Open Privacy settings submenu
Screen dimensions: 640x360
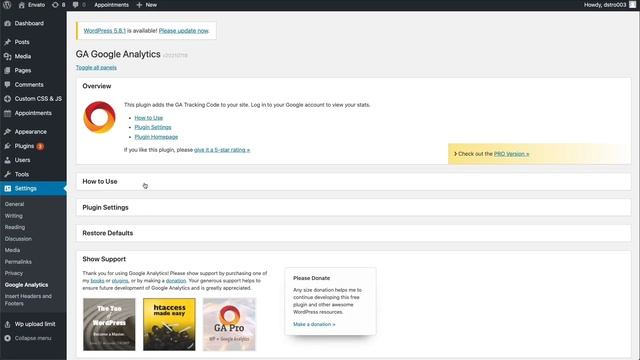point(14,273)
